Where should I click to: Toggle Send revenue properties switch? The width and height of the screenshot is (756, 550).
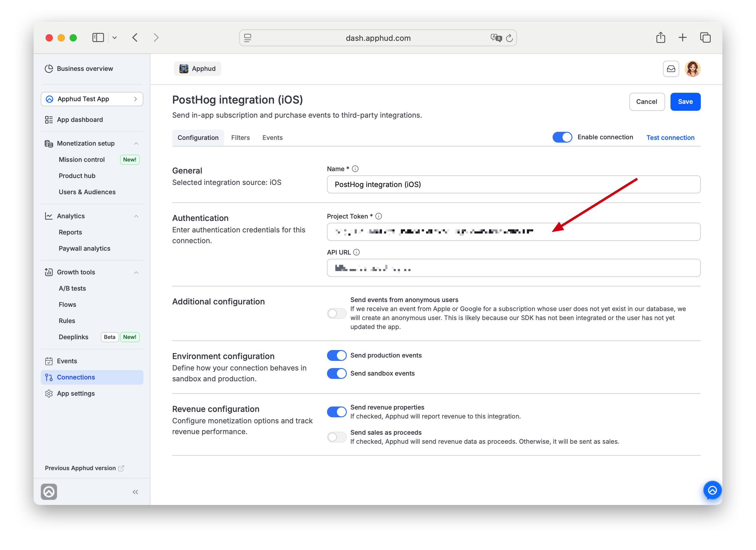337,412
